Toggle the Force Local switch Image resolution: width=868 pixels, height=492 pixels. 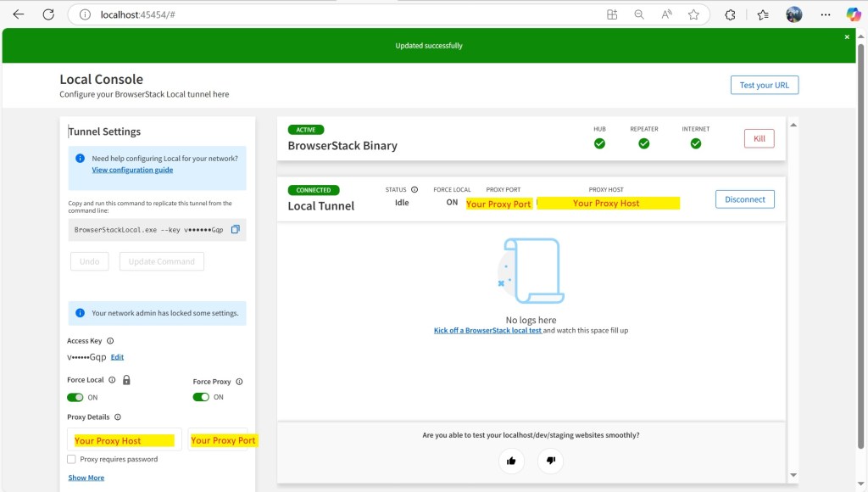(75, 397)
